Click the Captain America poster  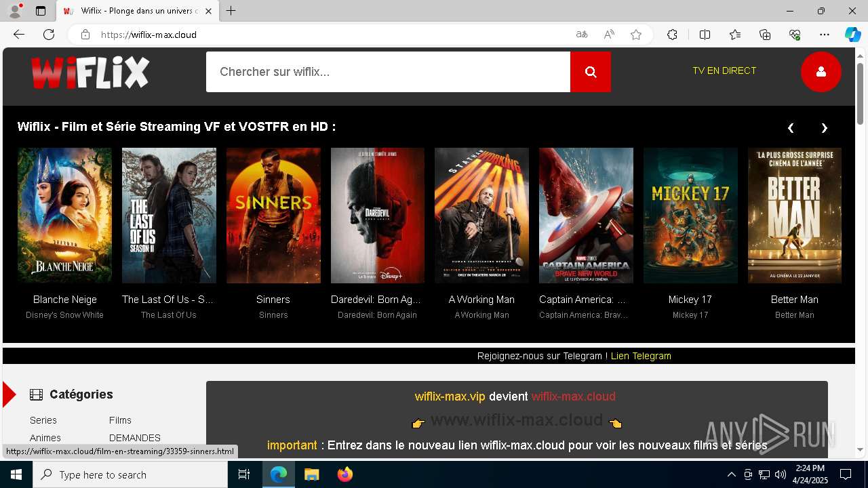(586, 216)
